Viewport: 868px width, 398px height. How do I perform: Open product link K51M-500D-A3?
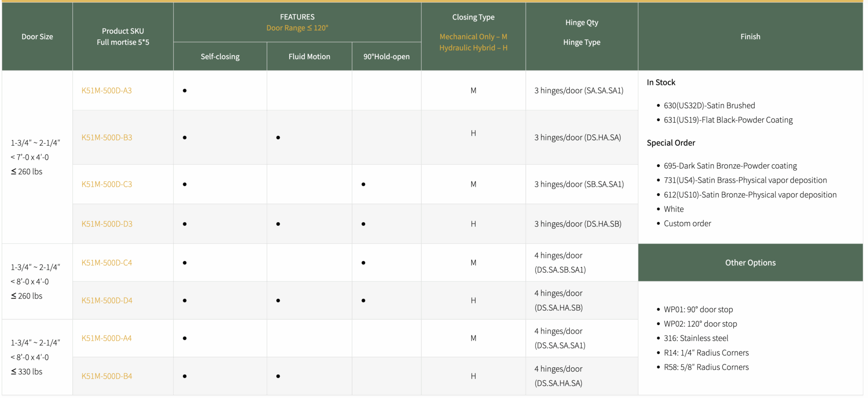(107, 90)
